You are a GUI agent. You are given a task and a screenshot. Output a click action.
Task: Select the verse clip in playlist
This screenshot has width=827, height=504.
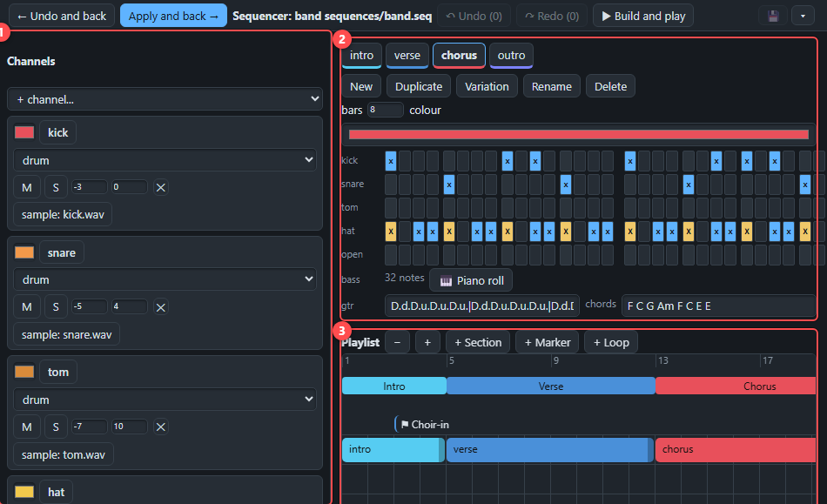549,449
